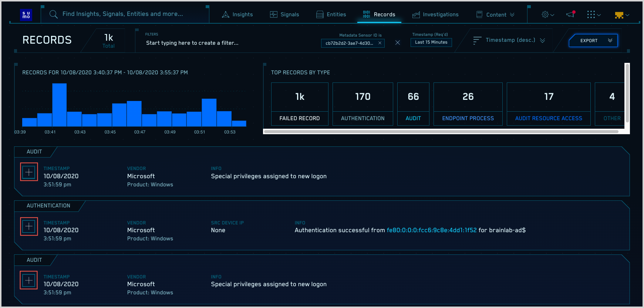Click the 1k Total count

(108, 41)
